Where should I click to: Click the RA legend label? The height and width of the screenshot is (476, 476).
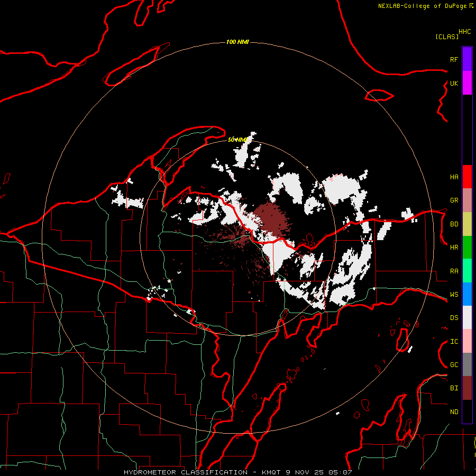[454, 271]
